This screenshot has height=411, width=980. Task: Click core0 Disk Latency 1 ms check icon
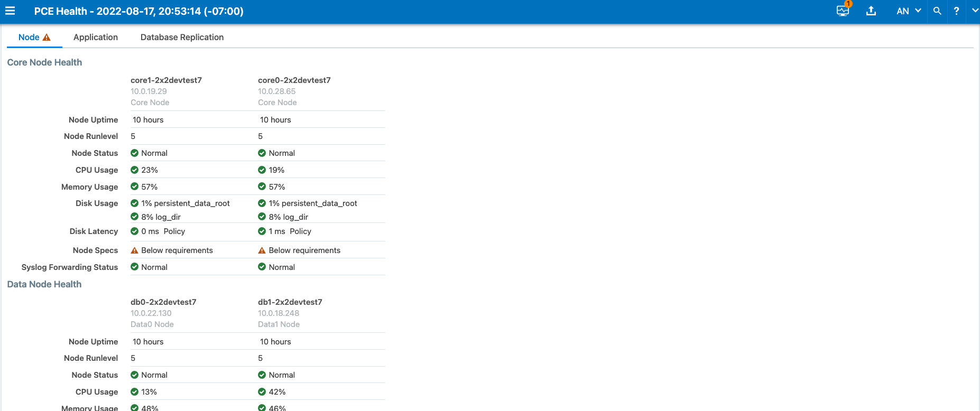pos(262,231)
